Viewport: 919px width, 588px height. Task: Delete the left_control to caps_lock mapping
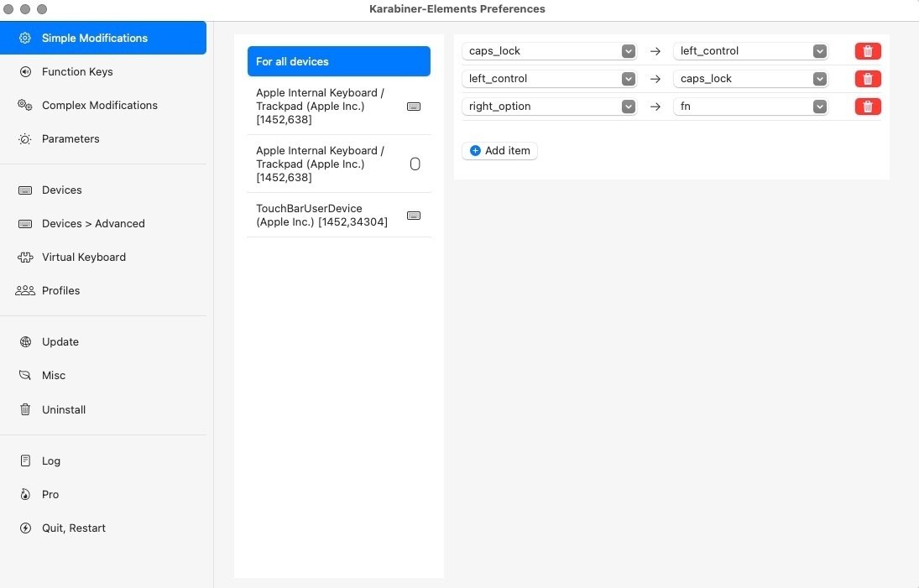point(868,79)
